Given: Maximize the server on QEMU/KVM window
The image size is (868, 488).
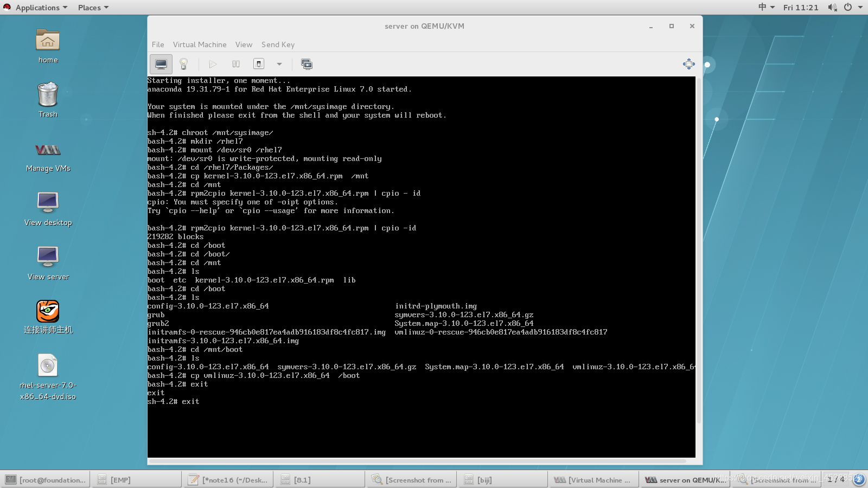Looking at the screenshot, I should 672,26.
